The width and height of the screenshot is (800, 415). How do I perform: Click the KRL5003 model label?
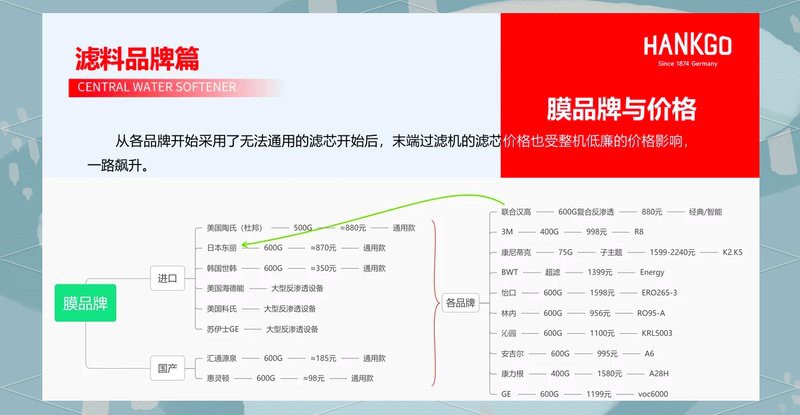pos(657,333)
